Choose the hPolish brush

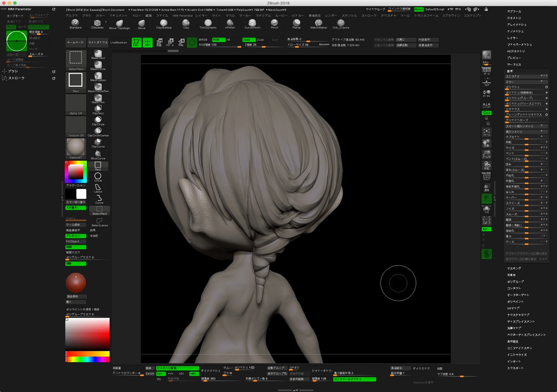click(230, 24)
